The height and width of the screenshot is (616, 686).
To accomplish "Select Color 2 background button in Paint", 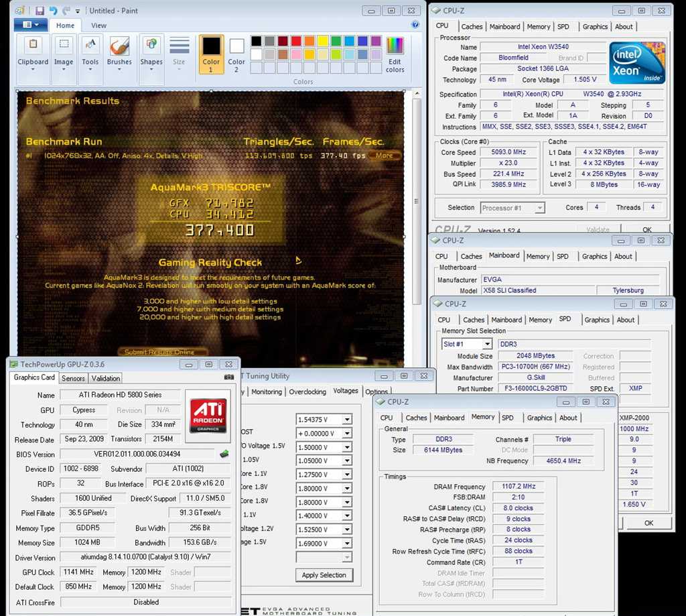I will [236, 54].
